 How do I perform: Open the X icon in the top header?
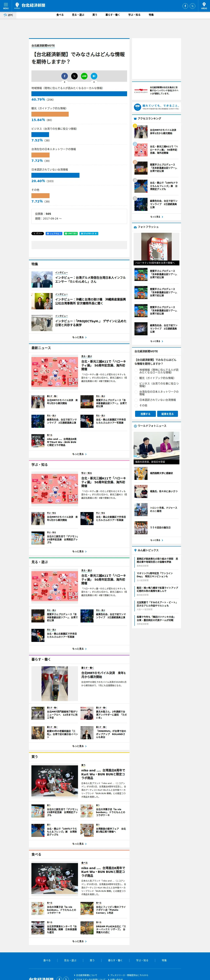tap(192, 6)
